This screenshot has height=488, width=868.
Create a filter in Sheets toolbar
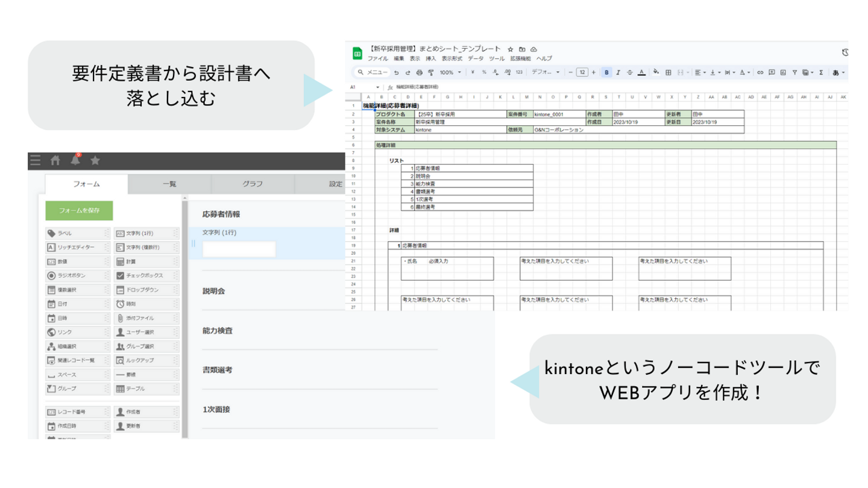(x=794, y=72)
